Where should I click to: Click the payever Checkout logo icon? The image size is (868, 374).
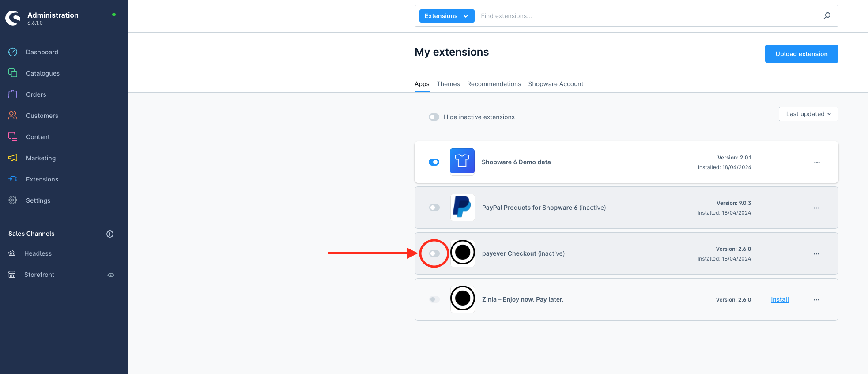pyautogui.click(x=462, y=253)
